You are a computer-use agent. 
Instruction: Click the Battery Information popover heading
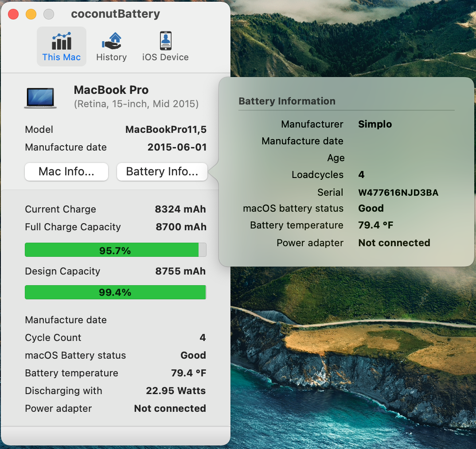287,101
